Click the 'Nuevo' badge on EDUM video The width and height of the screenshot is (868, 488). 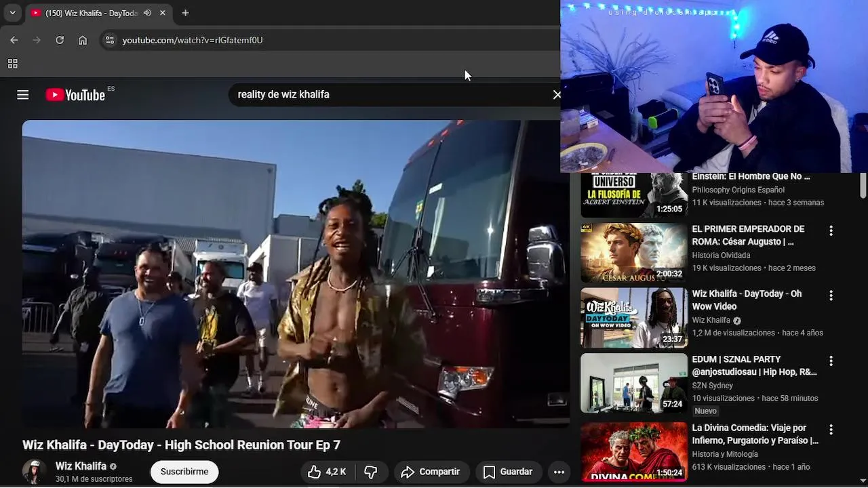(705, 411)
